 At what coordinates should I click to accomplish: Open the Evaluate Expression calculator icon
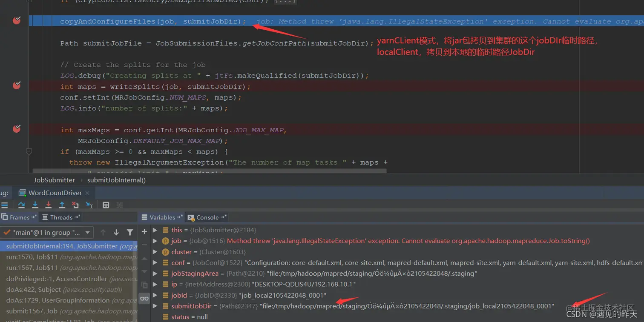point(106,205)
